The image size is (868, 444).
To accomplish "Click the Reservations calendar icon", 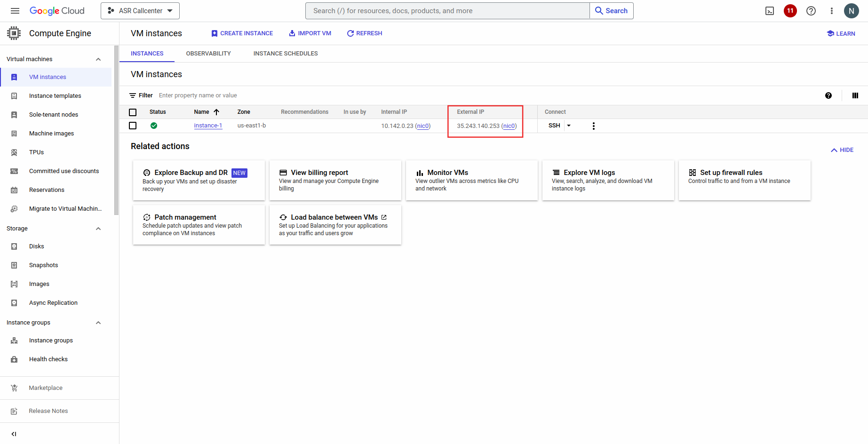I will coord(14,190).
